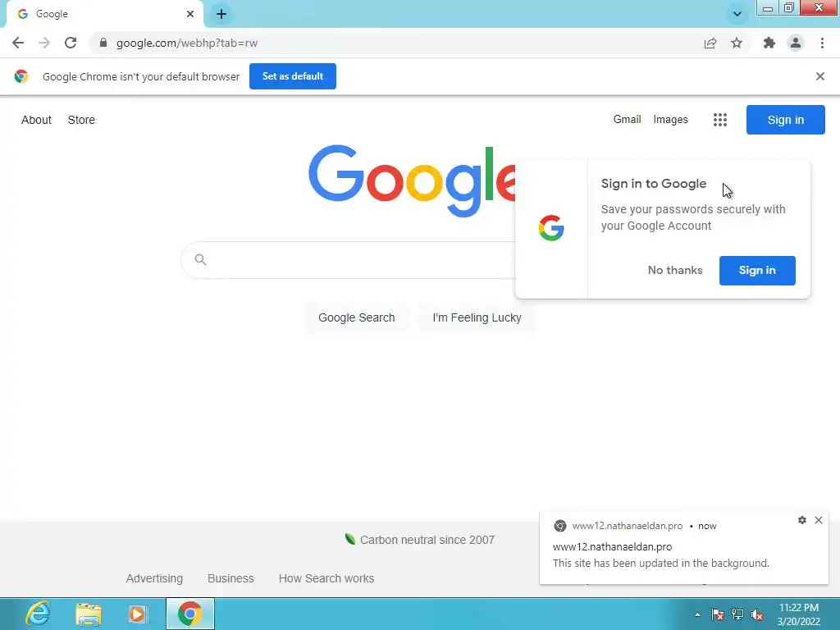This screenshot has height=630, width=840.
Task: Open How Search works link
Action: [x=326, y=578]
